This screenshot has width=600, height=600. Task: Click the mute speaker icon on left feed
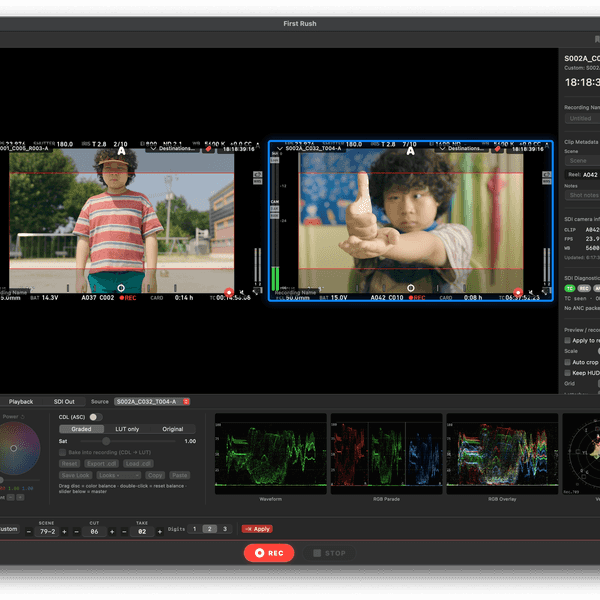click(242, 292)
